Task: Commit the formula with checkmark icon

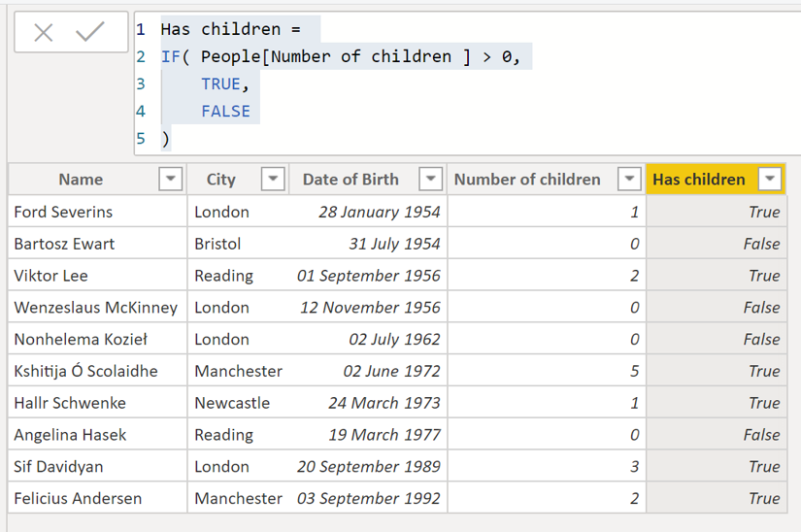Action: tap(90, 33)
